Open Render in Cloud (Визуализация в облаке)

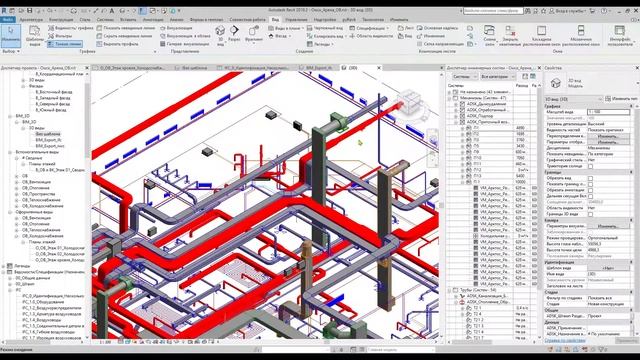tap(185, 36)
